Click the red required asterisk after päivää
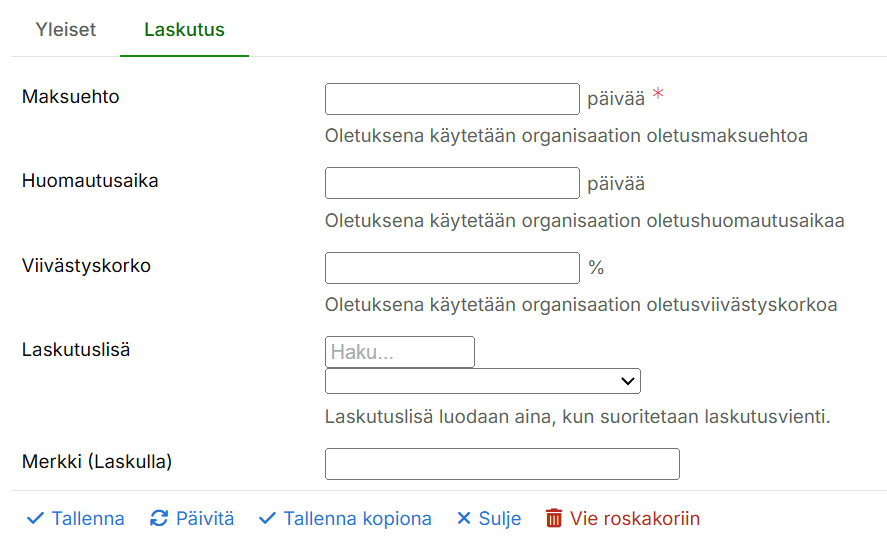Viewport: 887px width, 552px height. [x=658, y=96]
